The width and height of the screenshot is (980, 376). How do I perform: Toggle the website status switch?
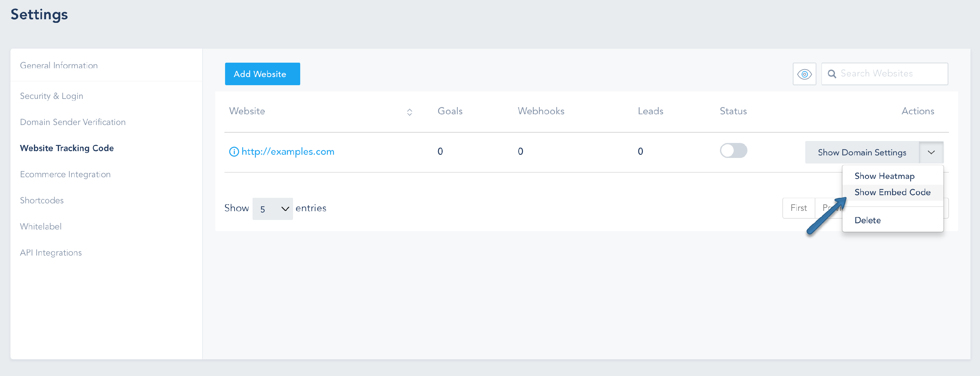[x=733, y=150]
